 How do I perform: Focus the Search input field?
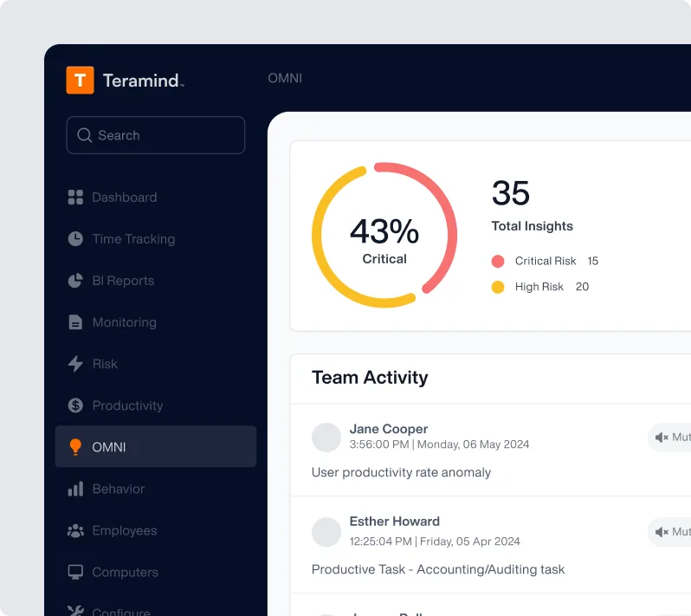tap(156, 135)
